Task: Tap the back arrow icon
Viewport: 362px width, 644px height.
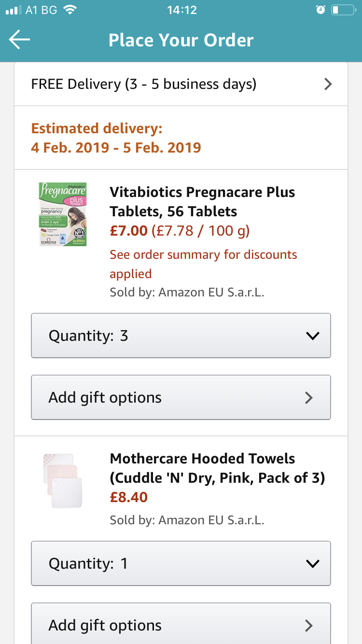Action: (x=19, y=40)
